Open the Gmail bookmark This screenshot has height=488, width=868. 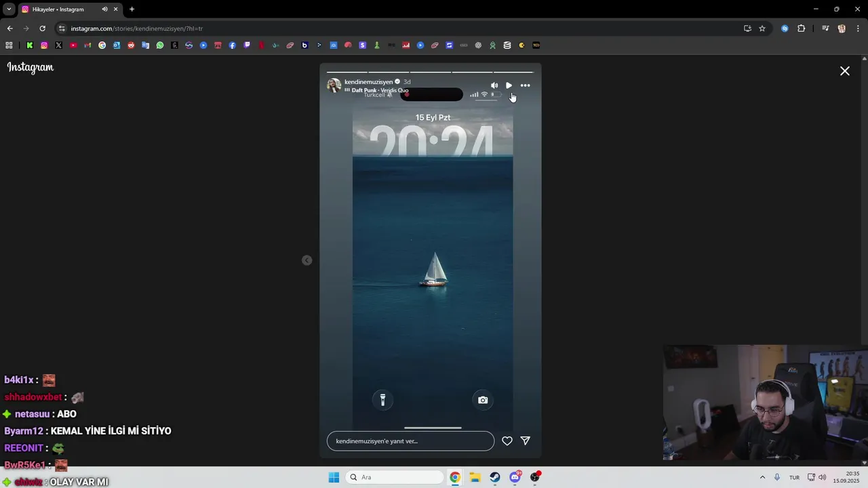87,45
